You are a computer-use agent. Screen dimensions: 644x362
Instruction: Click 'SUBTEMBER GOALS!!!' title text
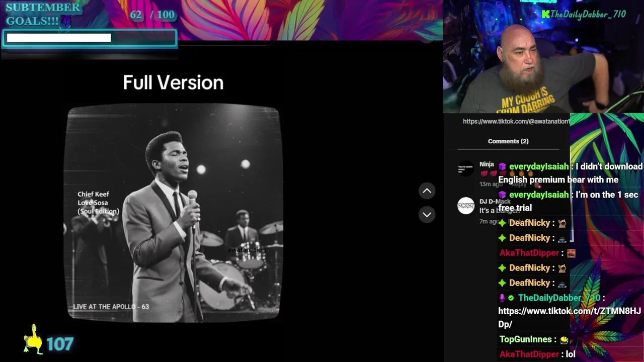pos(43,14)
